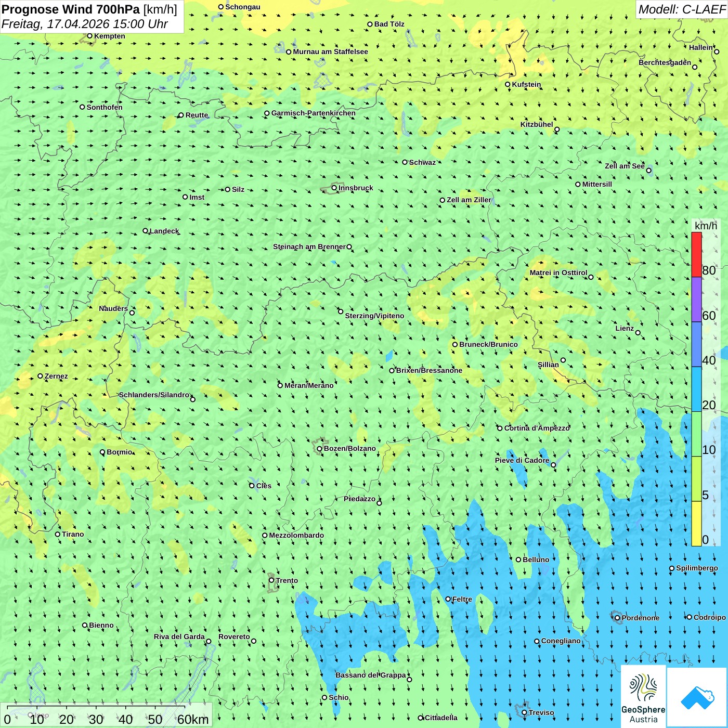Click the 'Pieve di Cadore' label
This screenshot has width=728, height=728.
coord(522,460)
